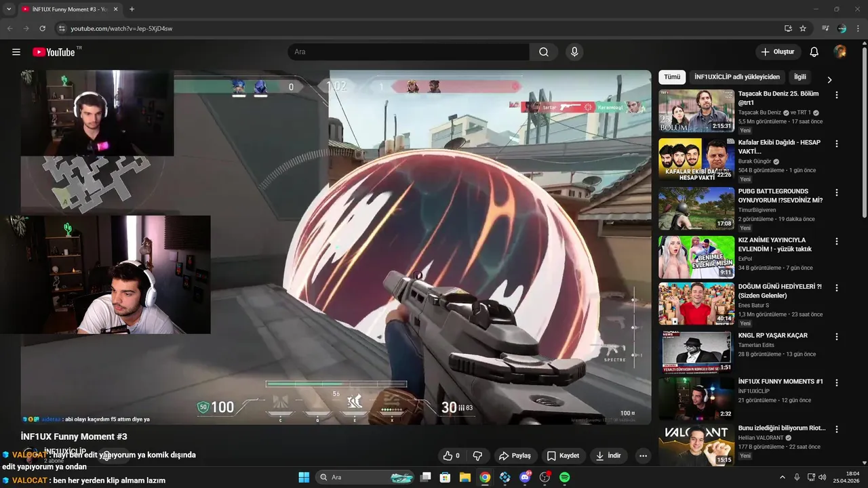868x488 pixels.
Task: Go to the YouTube home logo
Action: click(54, 52)
